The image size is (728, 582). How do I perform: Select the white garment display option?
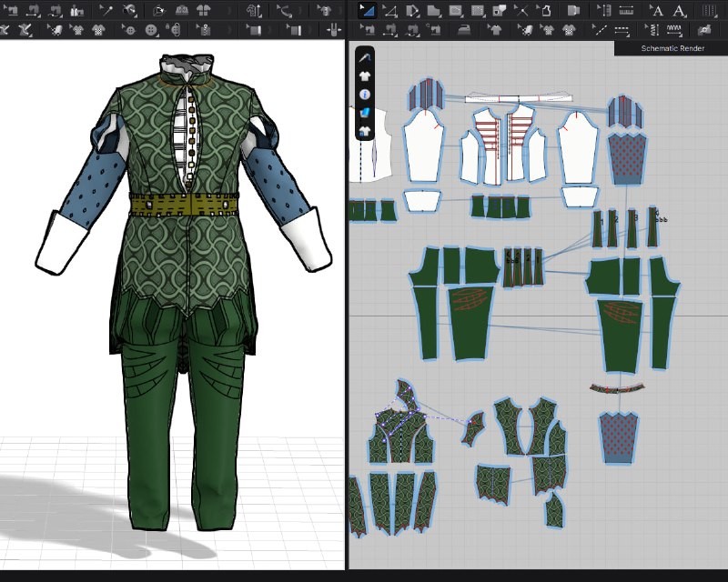pyautogui.click(x=365, y=75)
